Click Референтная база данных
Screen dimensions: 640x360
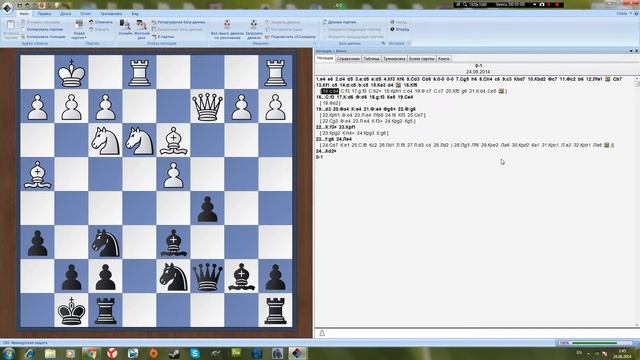(178, 22)
